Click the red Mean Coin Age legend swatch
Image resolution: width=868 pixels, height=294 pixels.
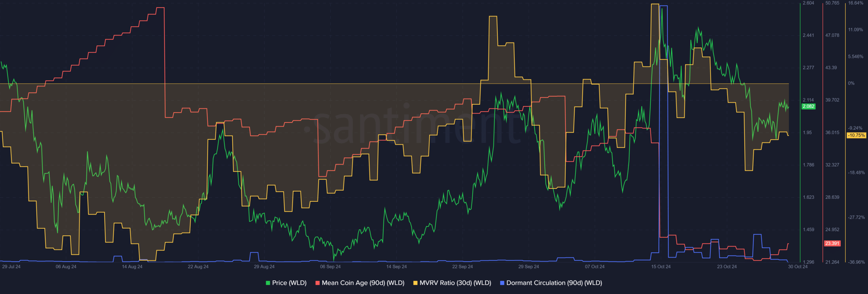317,283
